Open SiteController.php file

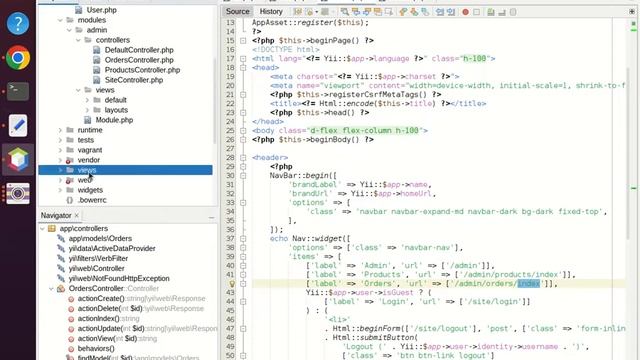click(133, 80)
